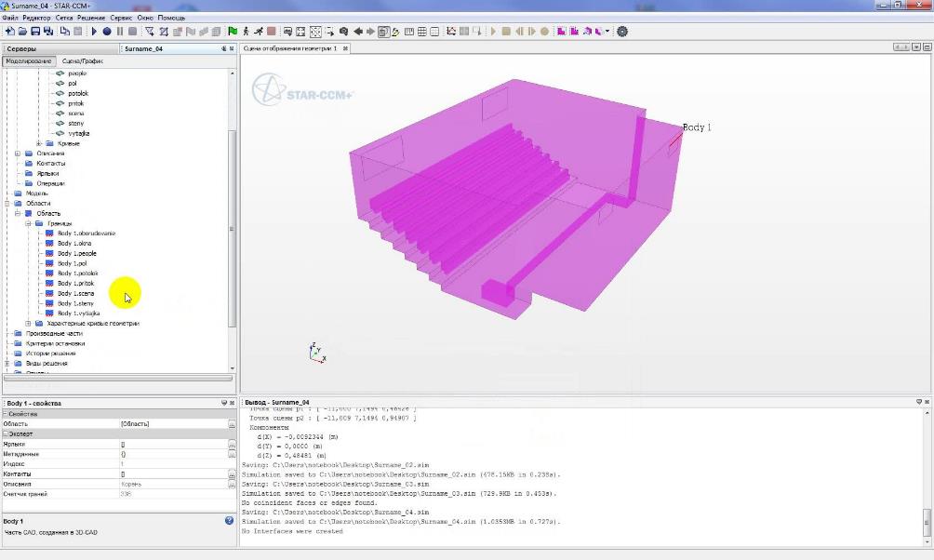The width and height of the screenshot is (934, 560).
Task: Select Body 1.steny in the tree
Action: (75, 303)
